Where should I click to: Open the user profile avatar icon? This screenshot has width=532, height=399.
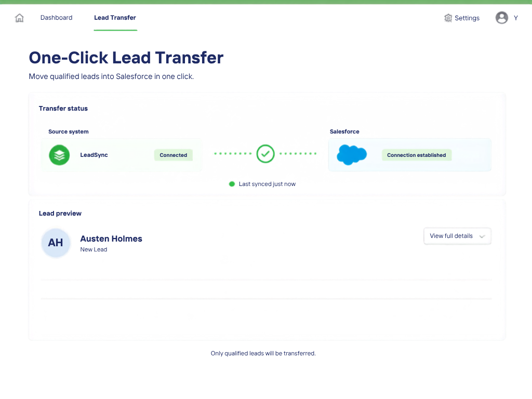(502, 18)
